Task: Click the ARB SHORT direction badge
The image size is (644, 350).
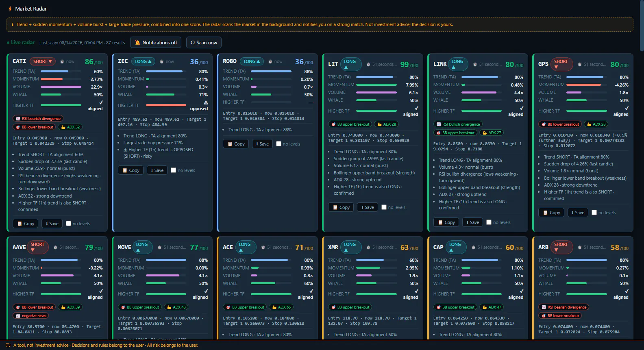Action: [x=561, y=247]
